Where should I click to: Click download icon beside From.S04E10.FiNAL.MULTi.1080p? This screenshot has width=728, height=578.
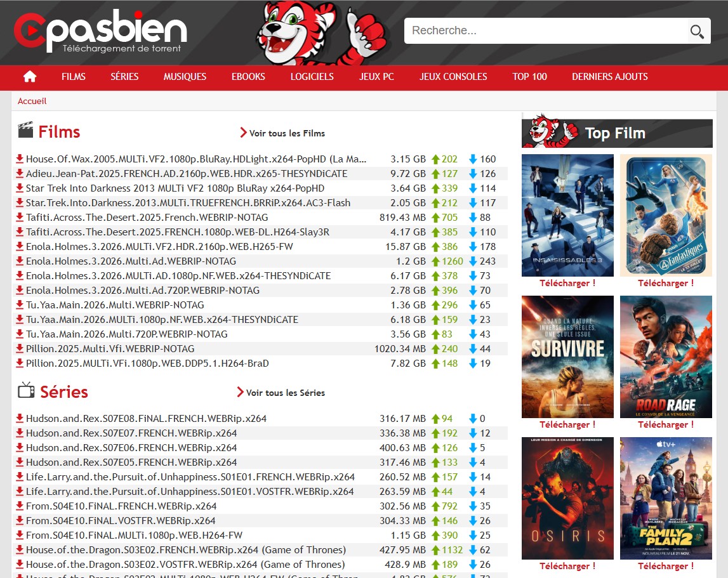tap(20, 535)
